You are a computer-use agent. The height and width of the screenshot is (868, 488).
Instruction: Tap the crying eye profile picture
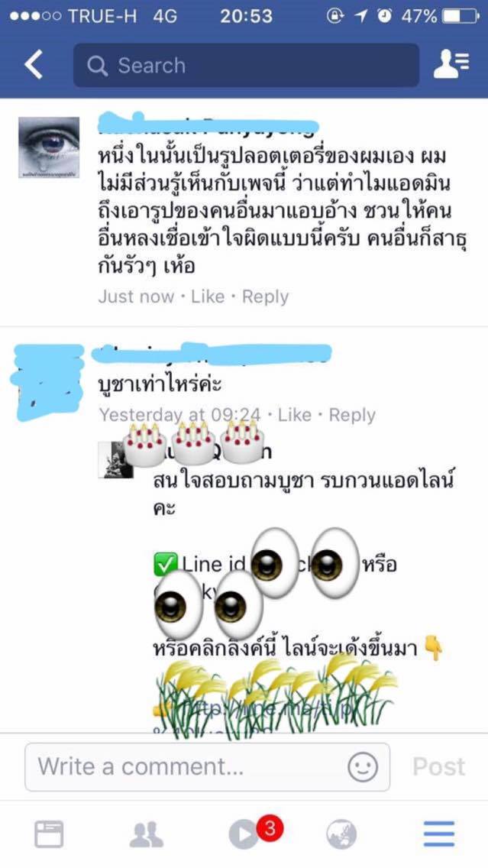[49, 147]
